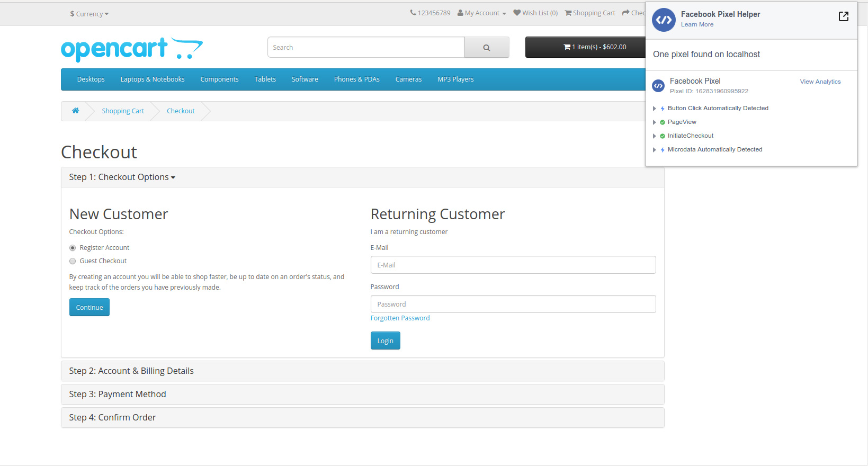Click Step 3: Payment Method heading
868x466 pixels.
(118, 394)
